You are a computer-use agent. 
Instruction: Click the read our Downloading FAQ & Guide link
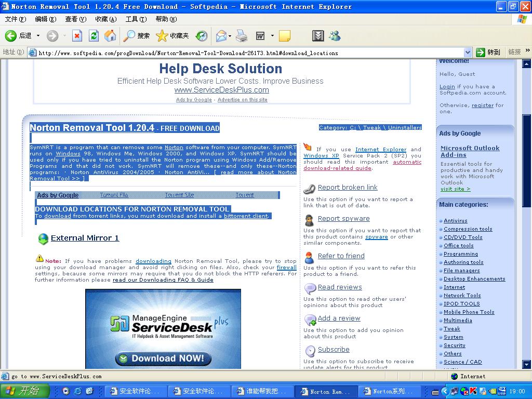(x=163, y=280)
